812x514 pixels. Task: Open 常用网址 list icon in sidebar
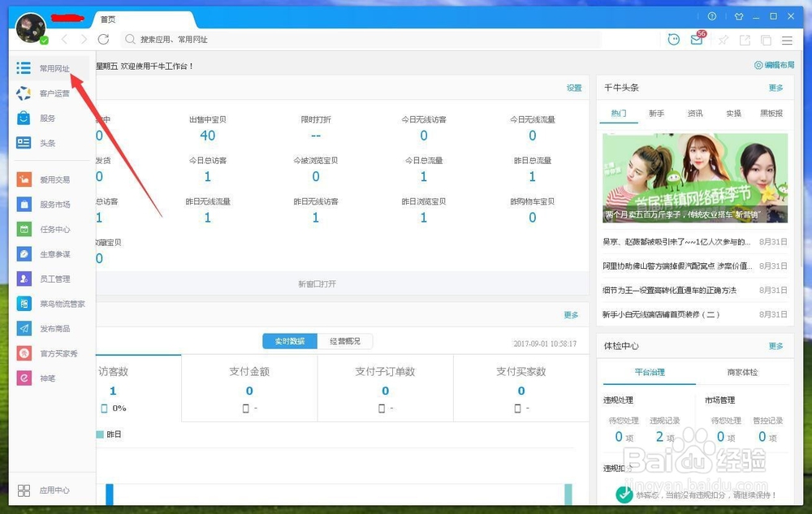coord(24,68)
